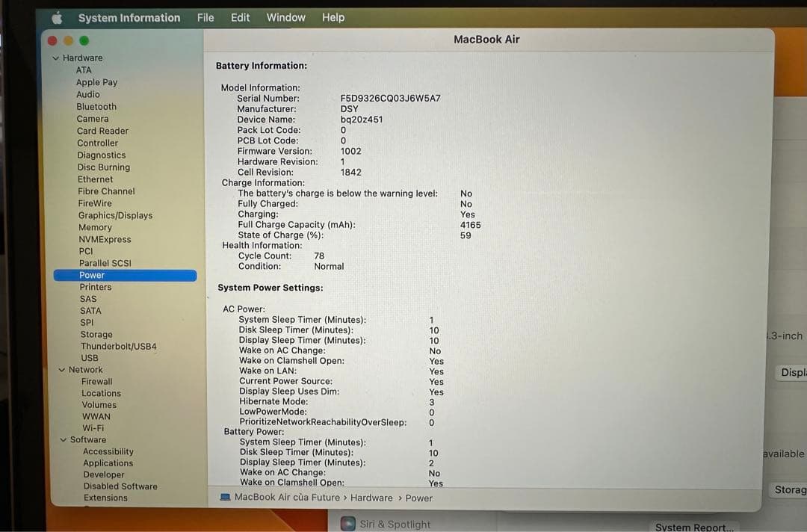The image size is (807, 532).
Task: Select the highlighted Power item
Action: 92,275
